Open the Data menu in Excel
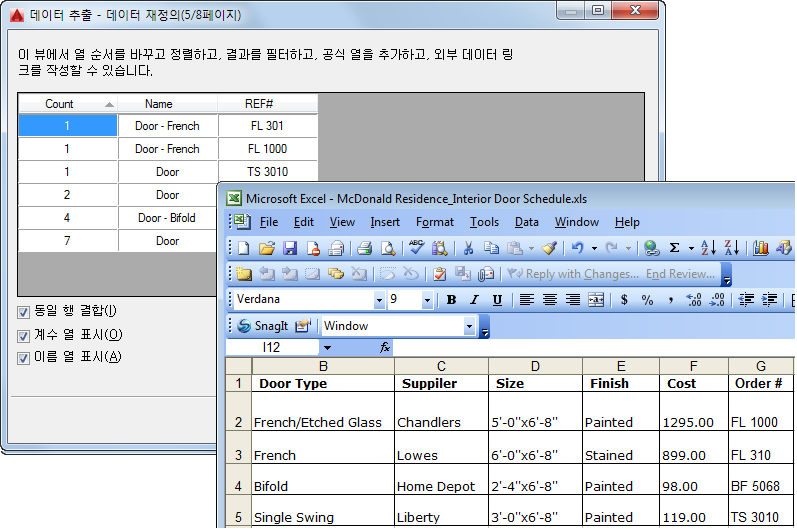This screenshot has height=529, width=797. click(x=527, y=222)
